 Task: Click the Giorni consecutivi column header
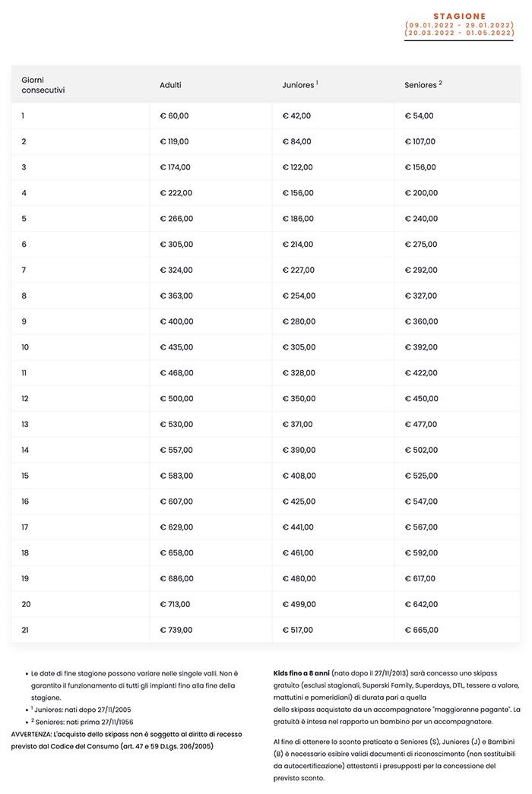43,84
